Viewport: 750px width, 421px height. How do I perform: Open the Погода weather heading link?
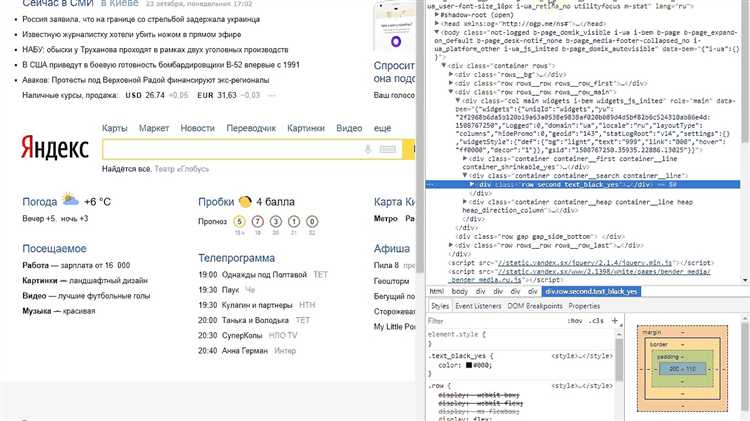40,202
